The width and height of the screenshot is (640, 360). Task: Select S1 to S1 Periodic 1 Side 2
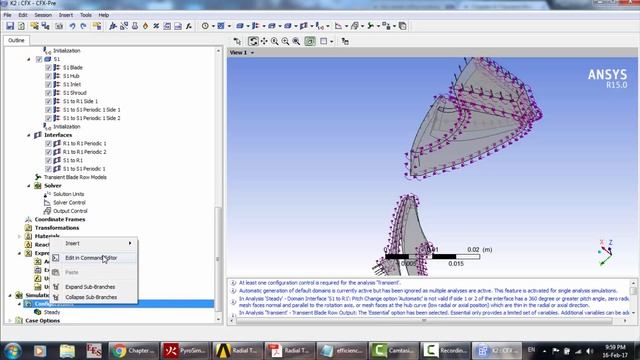coord(91,118)
